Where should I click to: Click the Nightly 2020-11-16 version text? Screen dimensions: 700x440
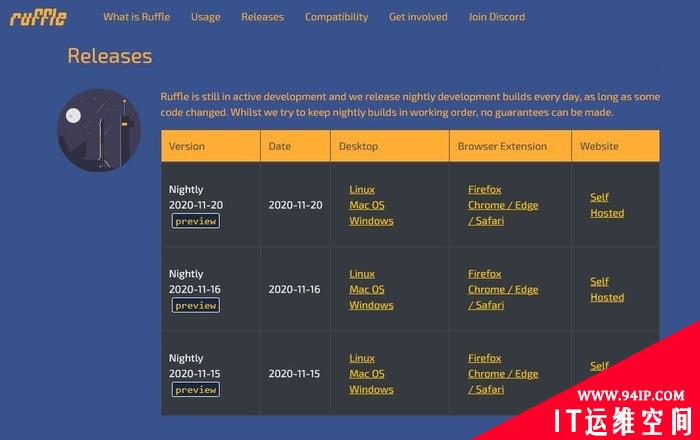pyautogui.click(x=195, y=282)
